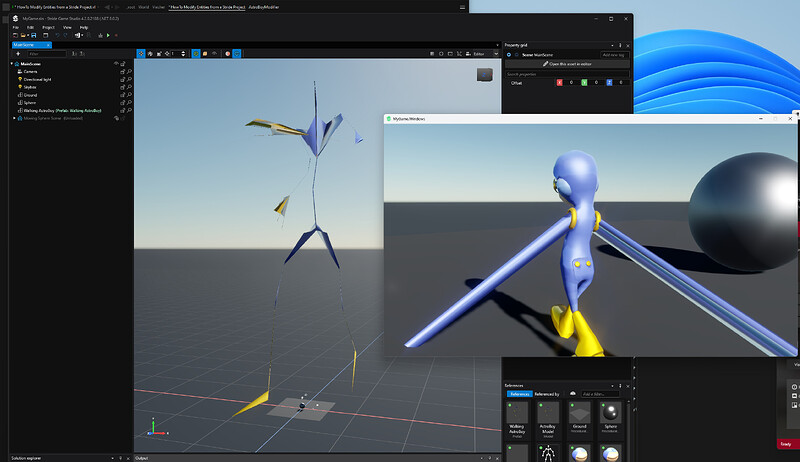The image size is (800, 462).
Task: Open the View menu
Action: [x=67, y=28]
